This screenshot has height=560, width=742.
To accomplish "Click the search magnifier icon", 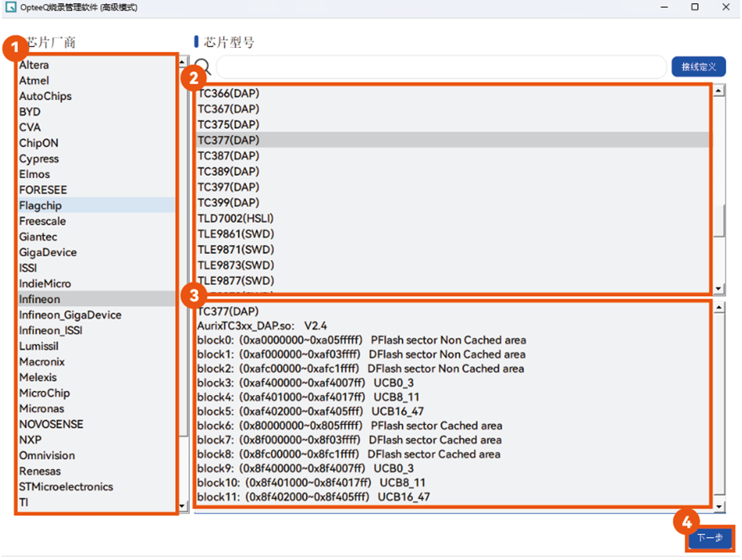I will coord(203,67).
